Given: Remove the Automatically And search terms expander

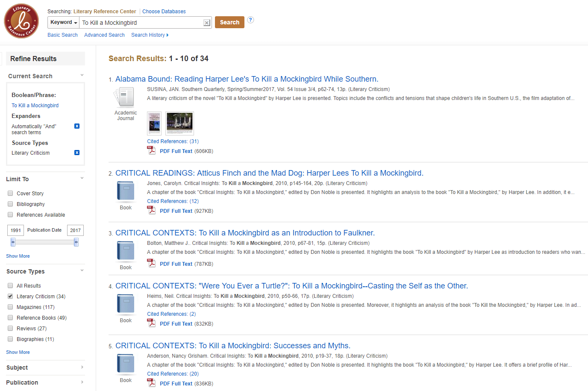Looking at the screenshot, I should coord(77,126).
